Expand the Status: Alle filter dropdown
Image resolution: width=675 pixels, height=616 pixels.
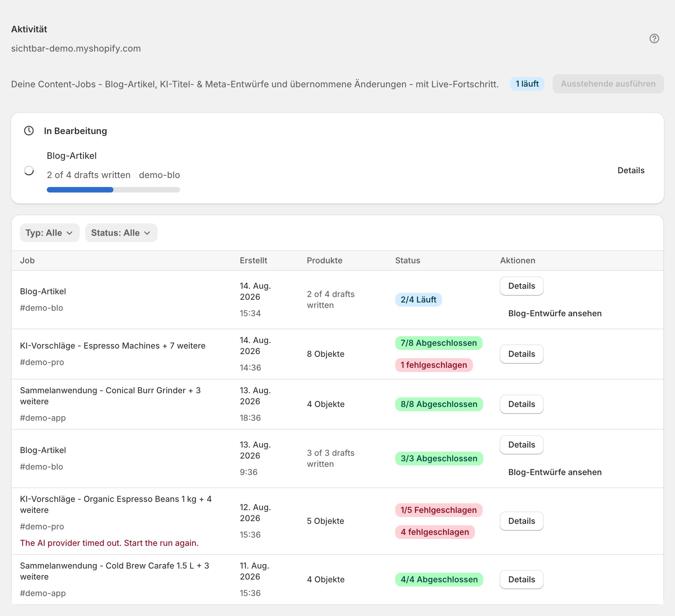point(121,233)
